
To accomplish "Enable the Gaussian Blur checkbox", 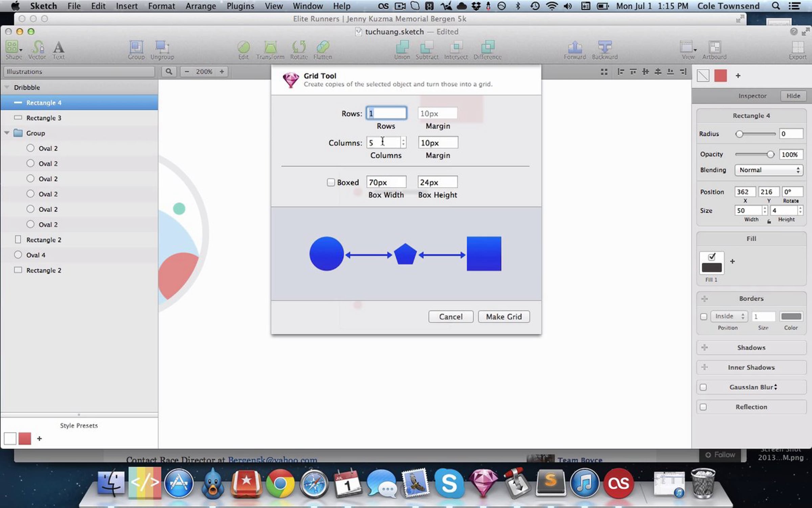I will (x=703, y=387).
